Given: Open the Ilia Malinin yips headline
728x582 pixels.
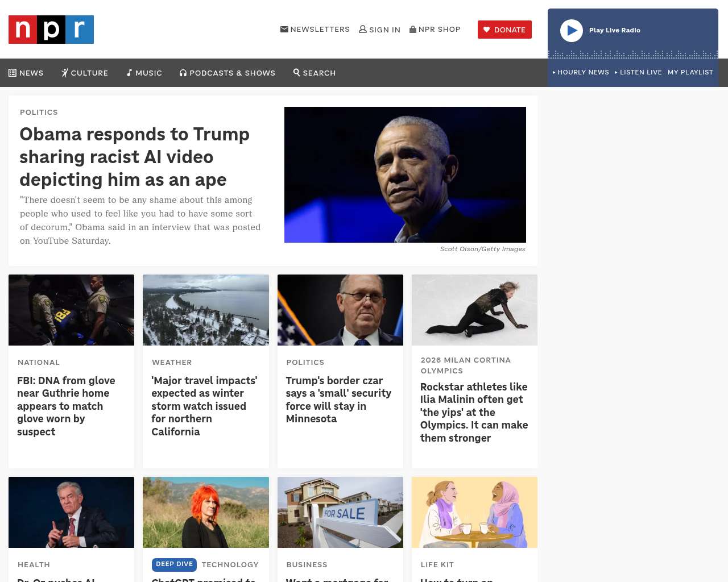Looking at the screenshot, I should (x=474, y=412).
